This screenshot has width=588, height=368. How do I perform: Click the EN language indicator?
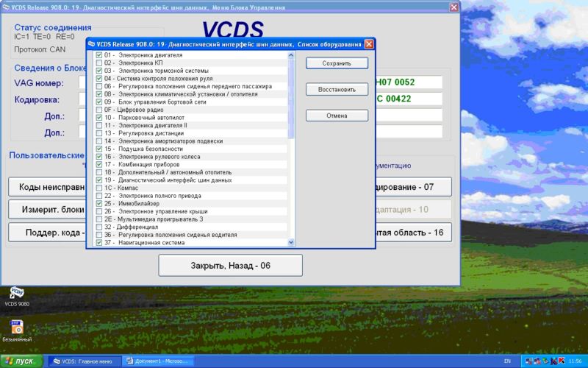507,361
